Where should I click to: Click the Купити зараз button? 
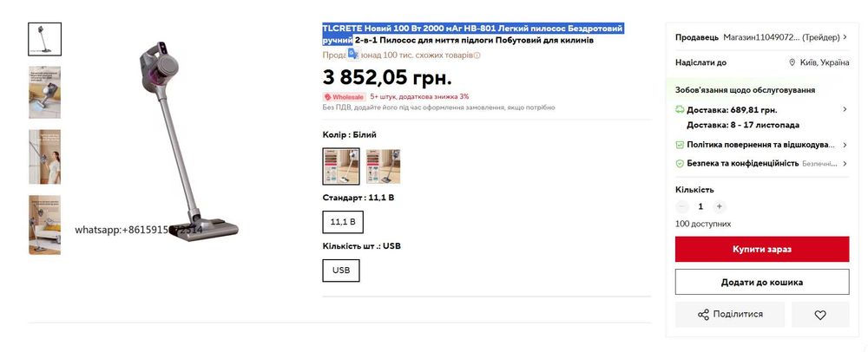[762, 249]
